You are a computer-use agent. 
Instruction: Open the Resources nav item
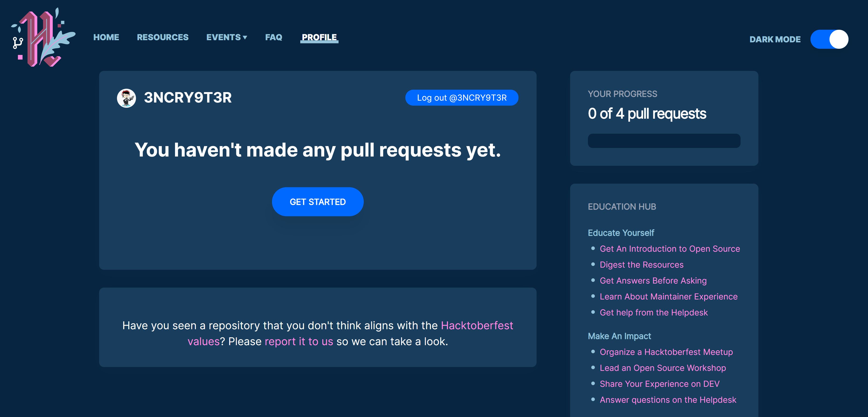click(162, 37)
